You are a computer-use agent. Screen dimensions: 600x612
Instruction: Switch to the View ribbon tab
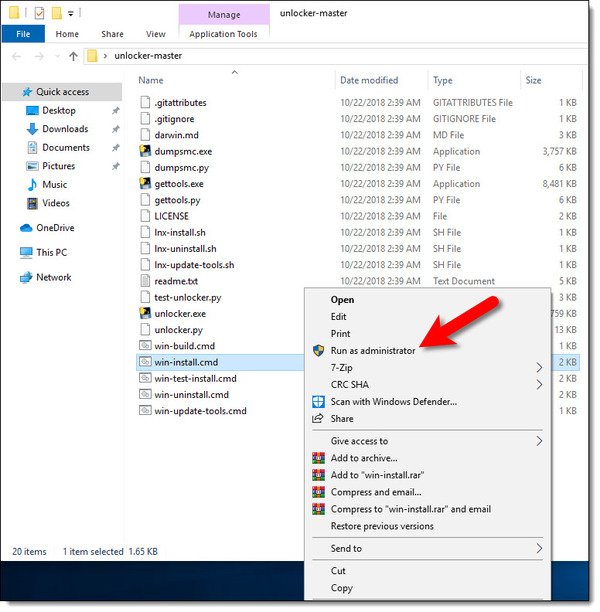[156, 34]
